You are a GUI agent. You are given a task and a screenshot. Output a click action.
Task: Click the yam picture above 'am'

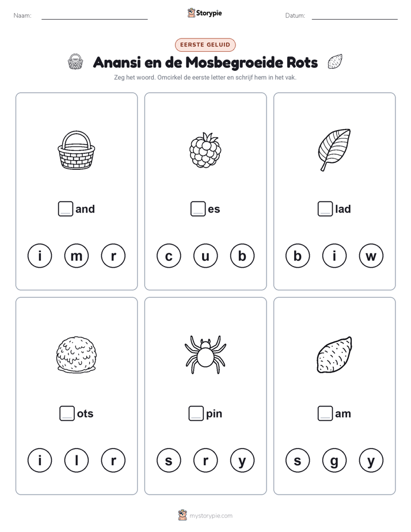coord(334,355)
